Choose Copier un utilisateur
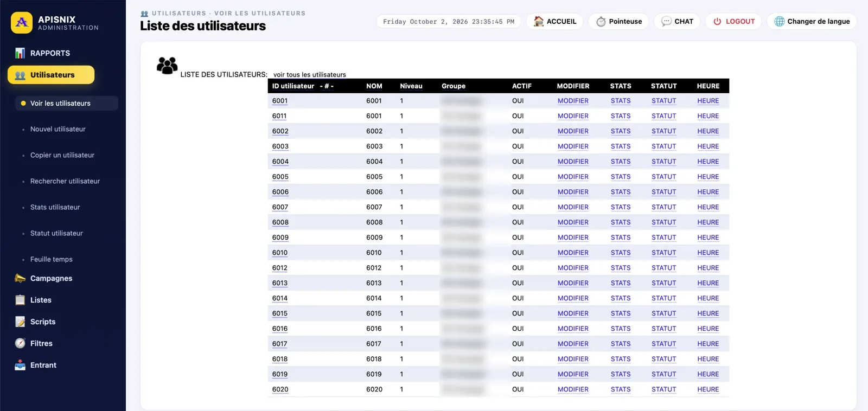Viewport: 868px width, 411px height. pos(62,155)
